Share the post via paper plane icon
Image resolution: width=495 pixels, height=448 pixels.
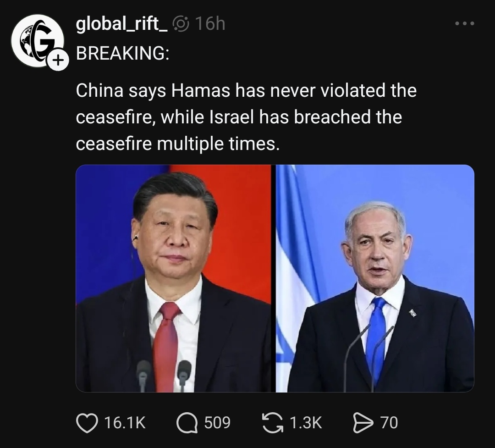point(363,423)
